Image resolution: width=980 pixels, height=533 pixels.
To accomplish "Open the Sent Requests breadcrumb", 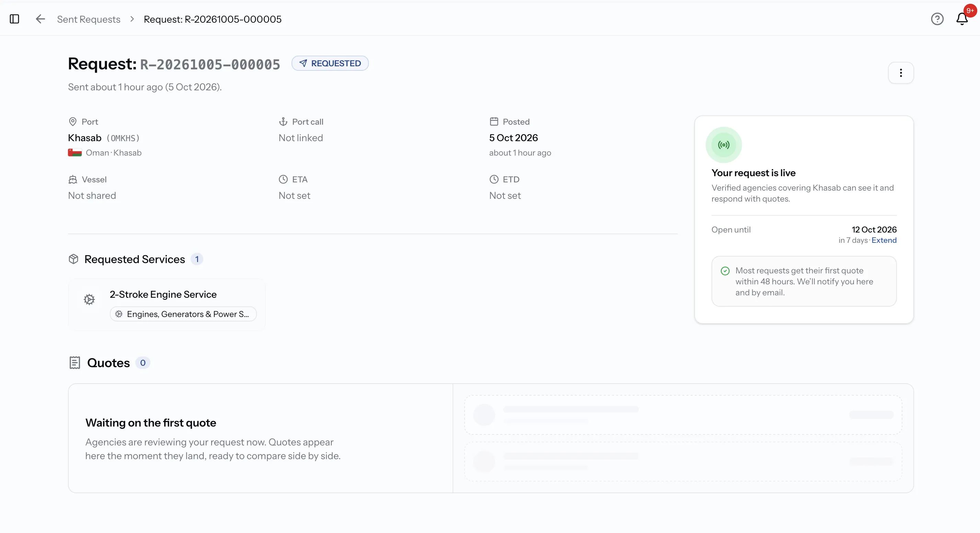I will pos(89,19).
